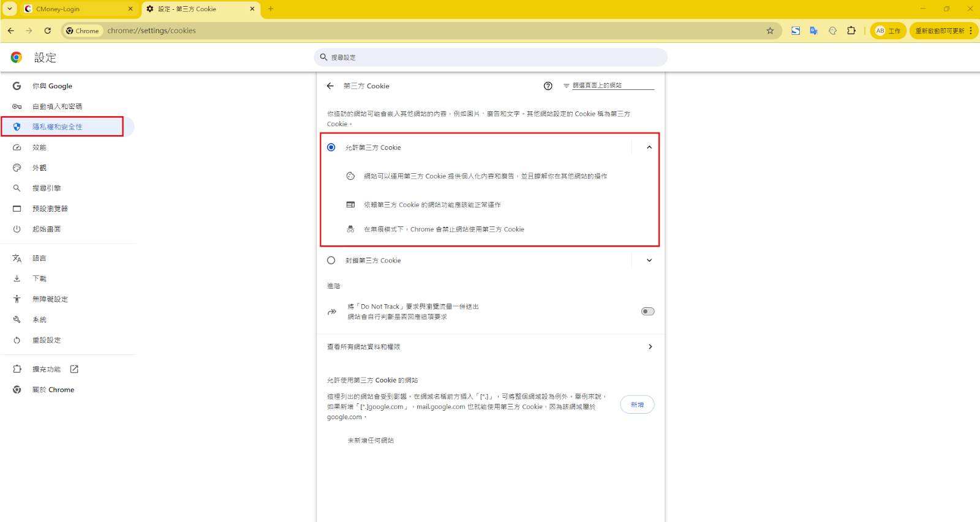Go back using the browser back arrow
This screenshot has width=980, height=522.
coord(11,31)
